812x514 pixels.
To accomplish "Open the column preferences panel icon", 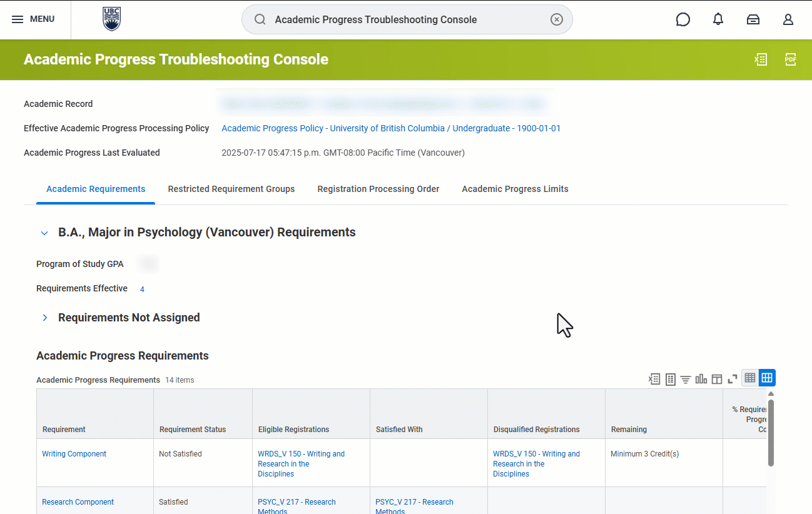I will pyautogui.click(x=717, y=379).
